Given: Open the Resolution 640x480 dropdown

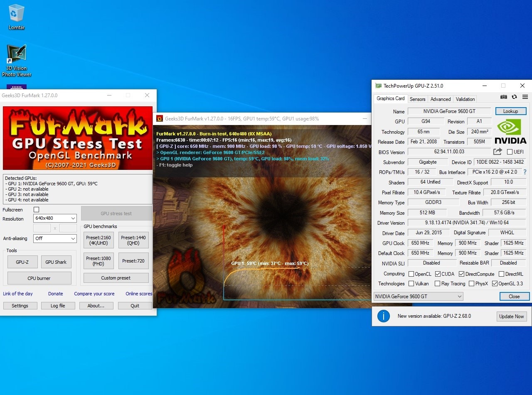Looking at the screenshot, I should tap(55, 218).
